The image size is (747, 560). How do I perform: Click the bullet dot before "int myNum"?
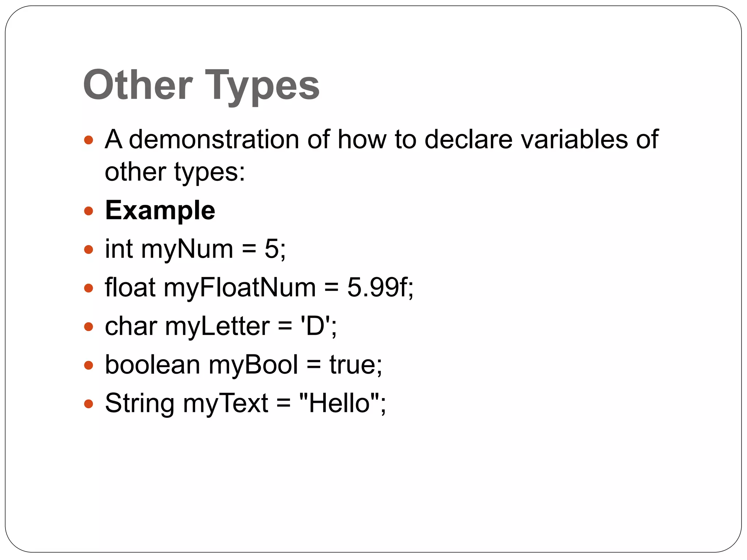(x=89, y=249)
